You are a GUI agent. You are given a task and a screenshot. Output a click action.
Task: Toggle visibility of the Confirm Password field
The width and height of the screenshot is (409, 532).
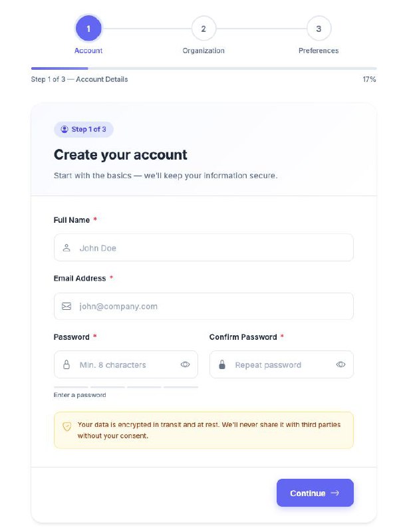point(341,364)
